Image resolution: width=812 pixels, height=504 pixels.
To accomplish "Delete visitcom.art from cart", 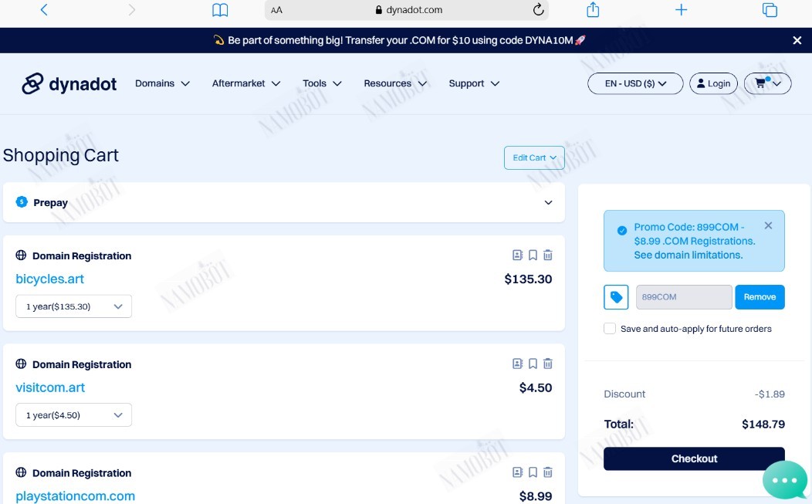I will point(548,364).
